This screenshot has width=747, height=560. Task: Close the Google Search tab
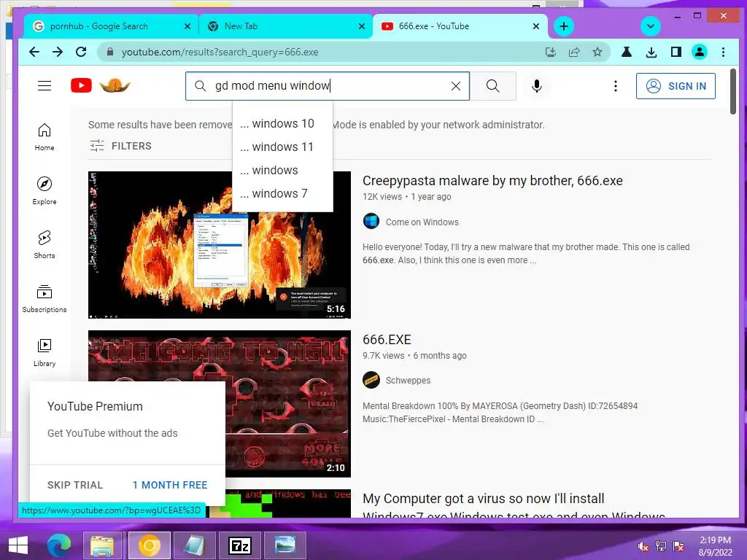[x=187, y=26]
